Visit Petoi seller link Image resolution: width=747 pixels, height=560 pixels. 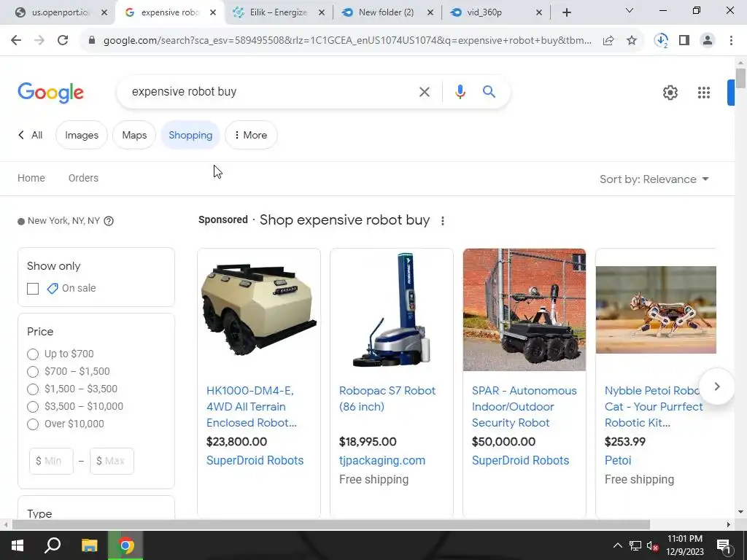[x=618, y=461]
